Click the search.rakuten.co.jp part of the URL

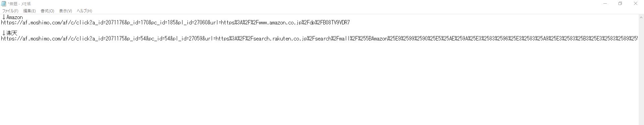[x=280, y=39]
